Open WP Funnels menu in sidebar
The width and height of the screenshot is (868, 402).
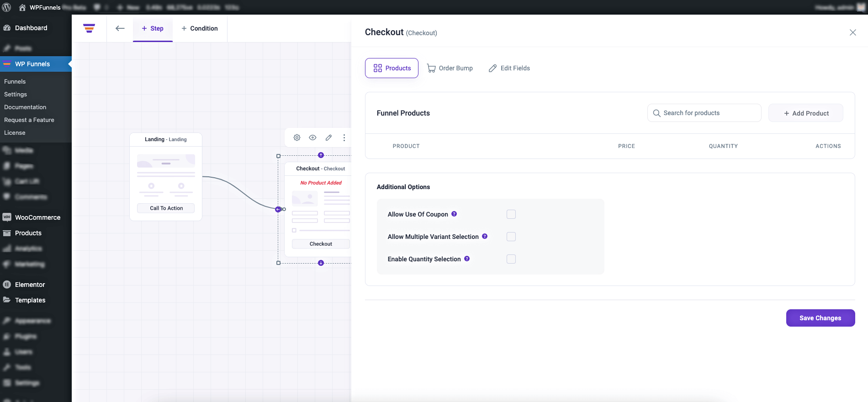coord(36,64)
